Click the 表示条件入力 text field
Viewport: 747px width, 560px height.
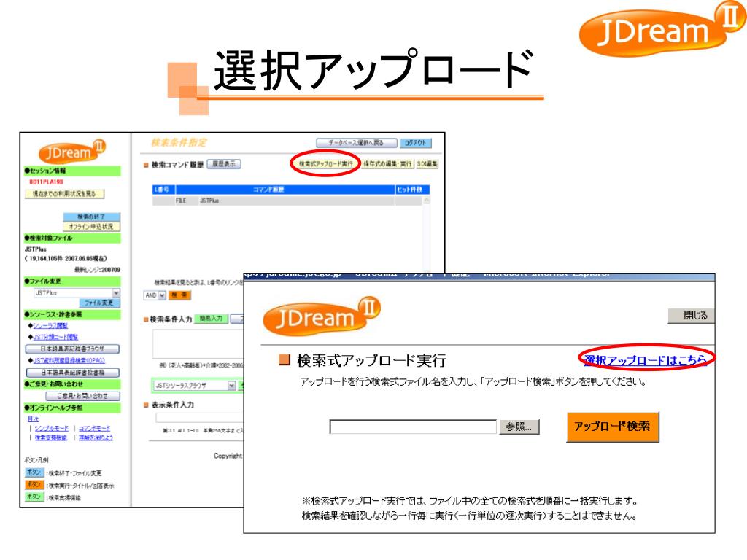[x=200, y=418]
